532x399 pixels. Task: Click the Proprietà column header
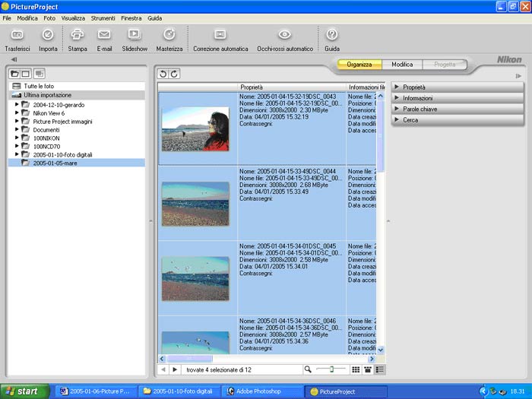[291, 87]
